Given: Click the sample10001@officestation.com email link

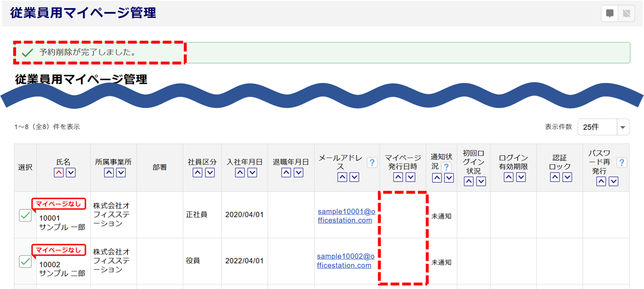Looking at the screenshot, I should pos(345,216).
